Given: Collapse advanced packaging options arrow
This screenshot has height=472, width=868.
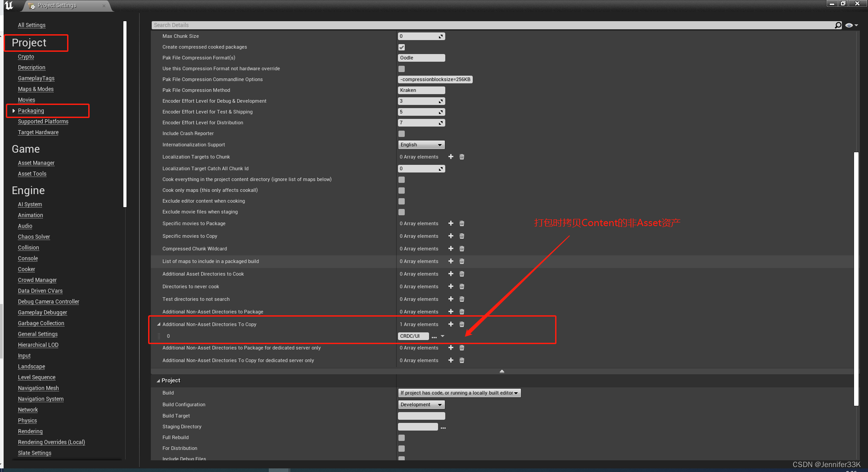Looking at the screenshot, I should click(x=502, y=372).
